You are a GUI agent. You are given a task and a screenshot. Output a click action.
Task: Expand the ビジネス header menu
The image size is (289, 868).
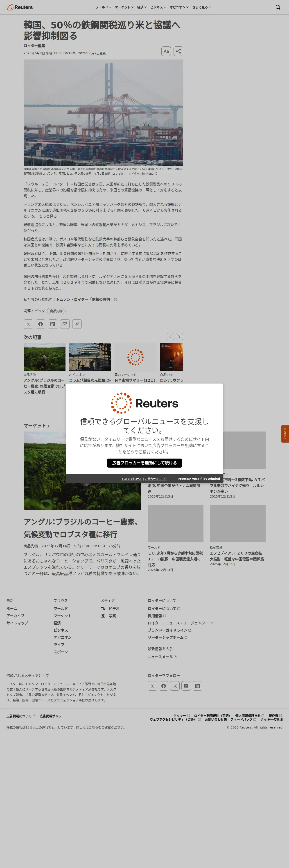click(x=158, y=7)
